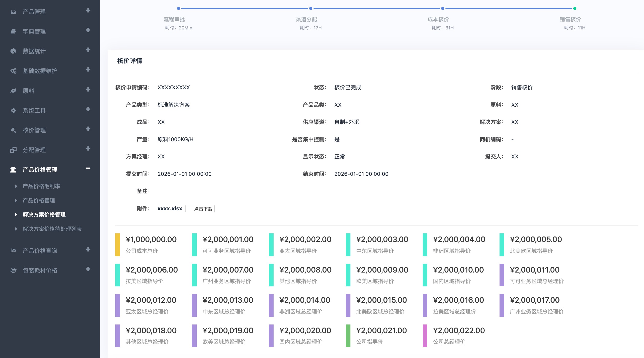The height and width of the screenshot is (358, 644).
Task: Select 解决方案价格待处理列表 in the sidebar
Action: (x=52, y=229)
